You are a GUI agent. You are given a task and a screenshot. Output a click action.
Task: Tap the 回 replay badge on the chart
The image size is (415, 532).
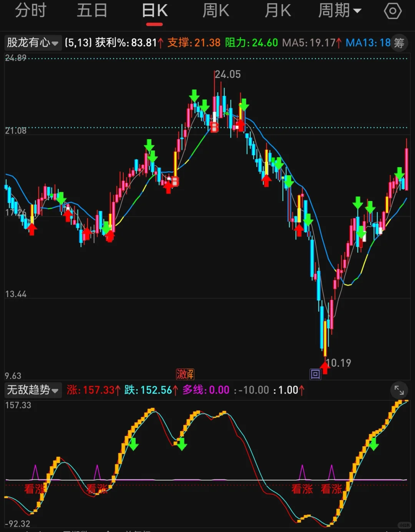pyautogui.click(x=315, y=374)
